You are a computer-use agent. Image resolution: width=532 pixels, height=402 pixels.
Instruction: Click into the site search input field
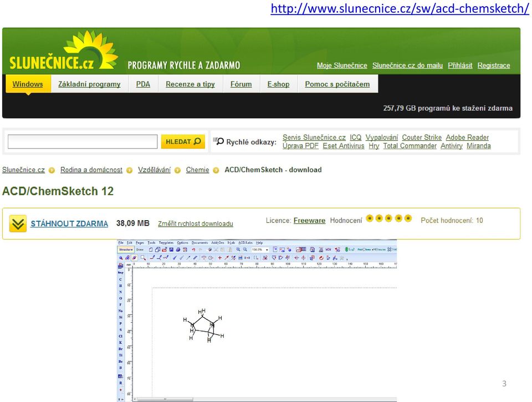pos(83,141)
